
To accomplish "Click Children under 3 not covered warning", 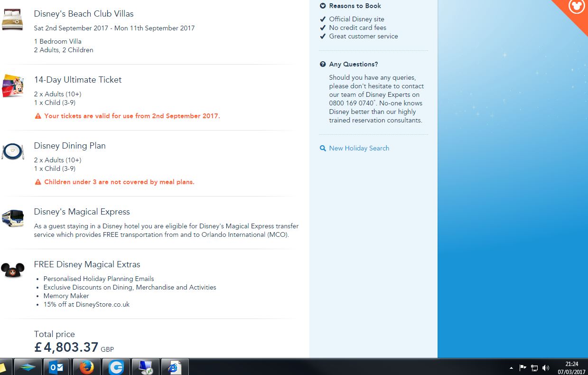I will [x=119, y=182].
